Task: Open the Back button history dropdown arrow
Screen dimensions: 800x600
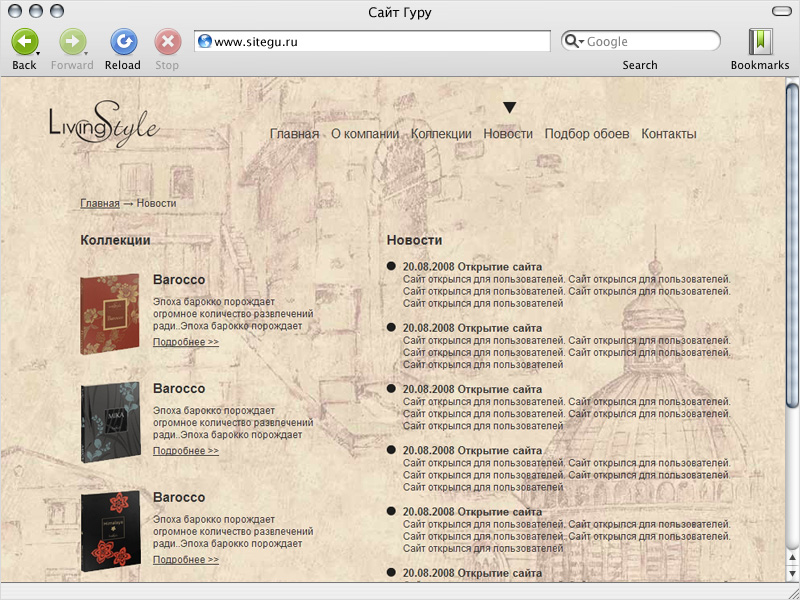Action: (x=38, y=53)
